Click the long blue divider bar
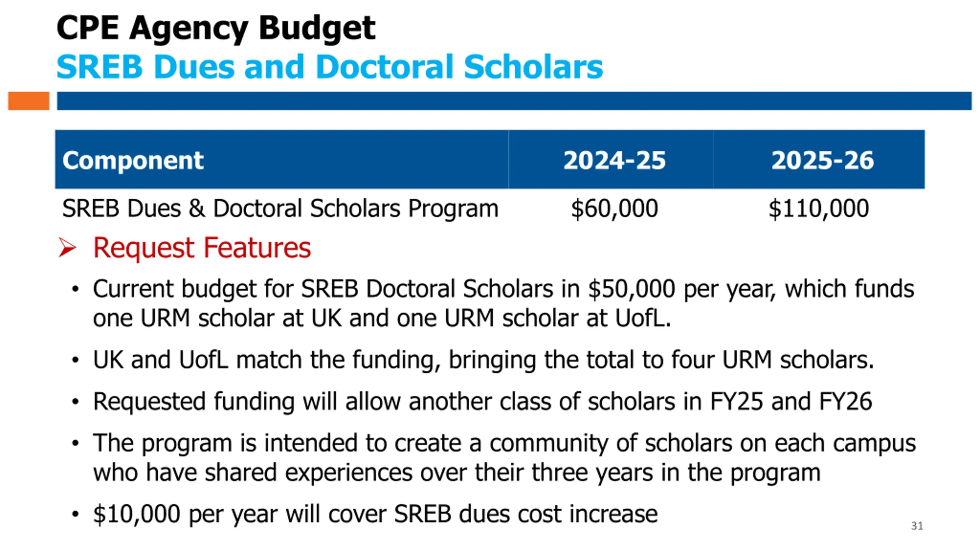Viewport: 980px width, 551px height. (514, 101)
